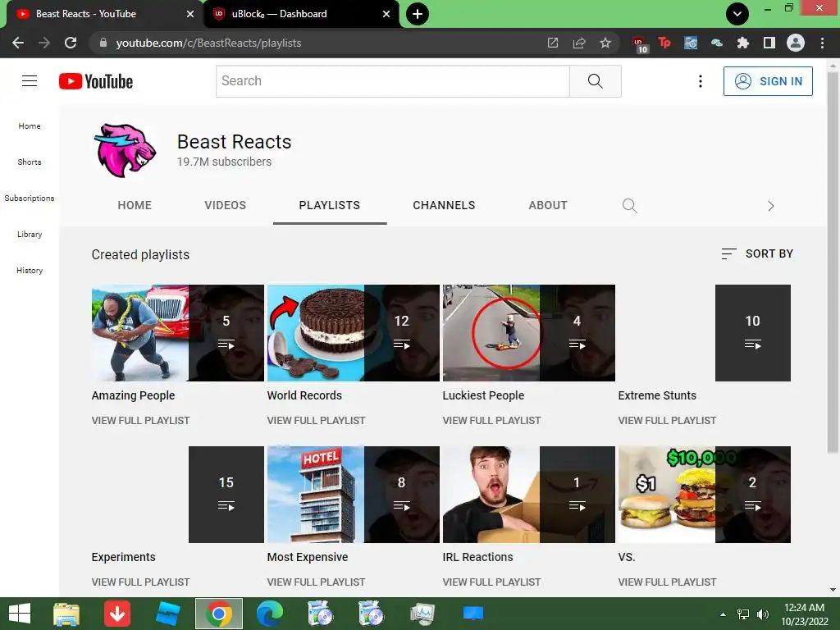Open the YouTube hamburger guide menu
The height and width of the screenshot is (630, 840).
[x=30, y=81]
